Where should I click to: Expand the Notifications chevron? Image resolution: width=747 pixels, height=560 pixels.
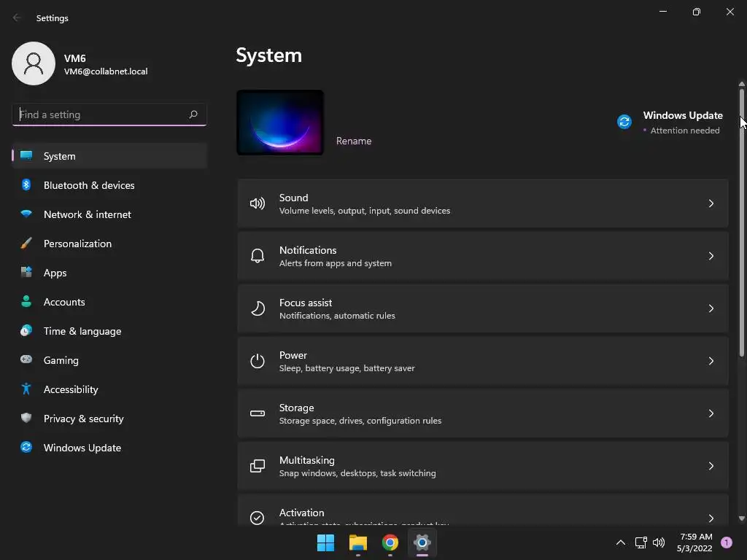pyautogui.click(x=711, y=256)
